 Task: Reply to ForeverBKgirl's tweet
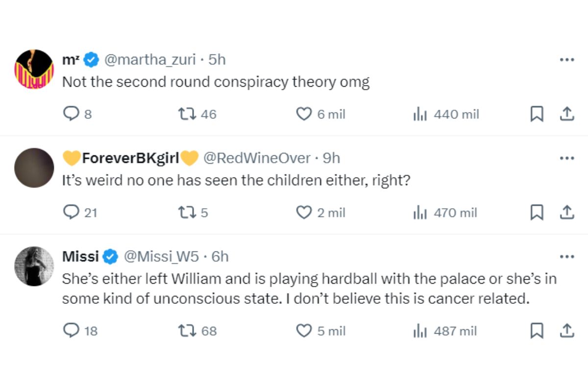(x=72, y=212)
